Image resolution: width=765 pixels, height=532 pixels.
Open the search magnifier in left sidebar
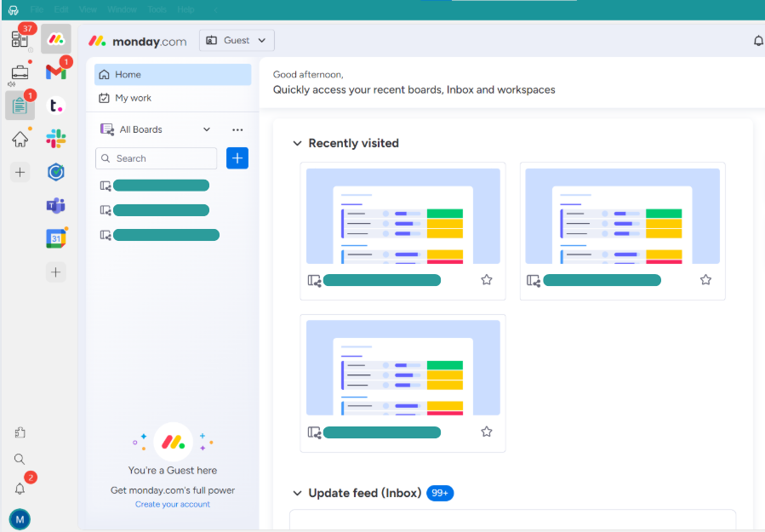pos(20,459)
